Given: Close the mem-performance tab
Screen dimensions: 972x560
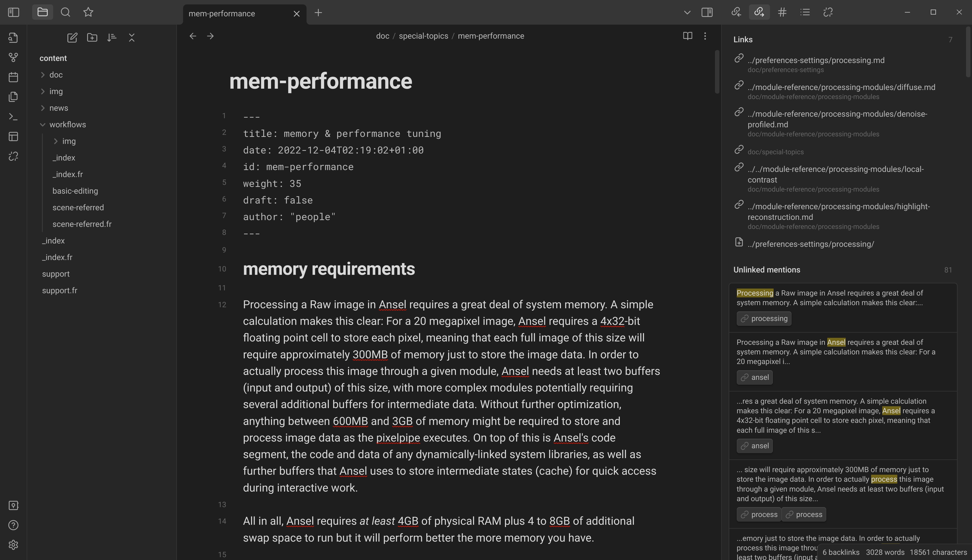Looking at the screenshot, I should (297, 14).
